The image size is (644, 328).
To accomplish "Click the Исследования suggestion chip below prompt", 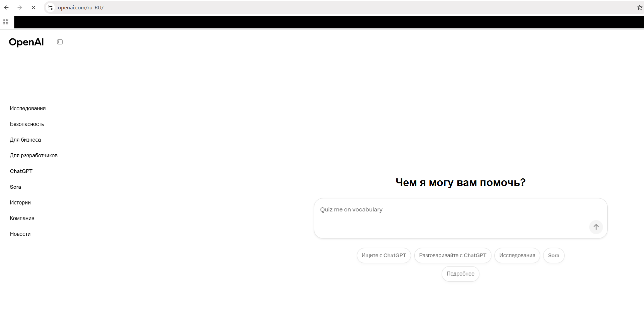I will pos(517,256).
